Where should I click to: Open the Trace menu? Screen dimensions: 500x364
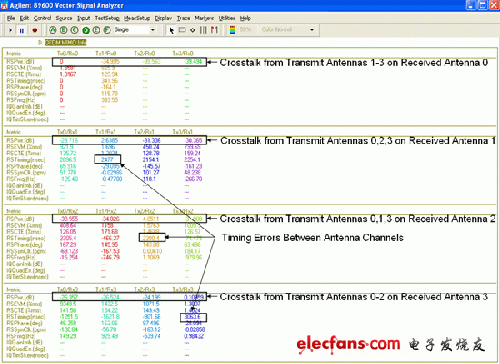183,18
